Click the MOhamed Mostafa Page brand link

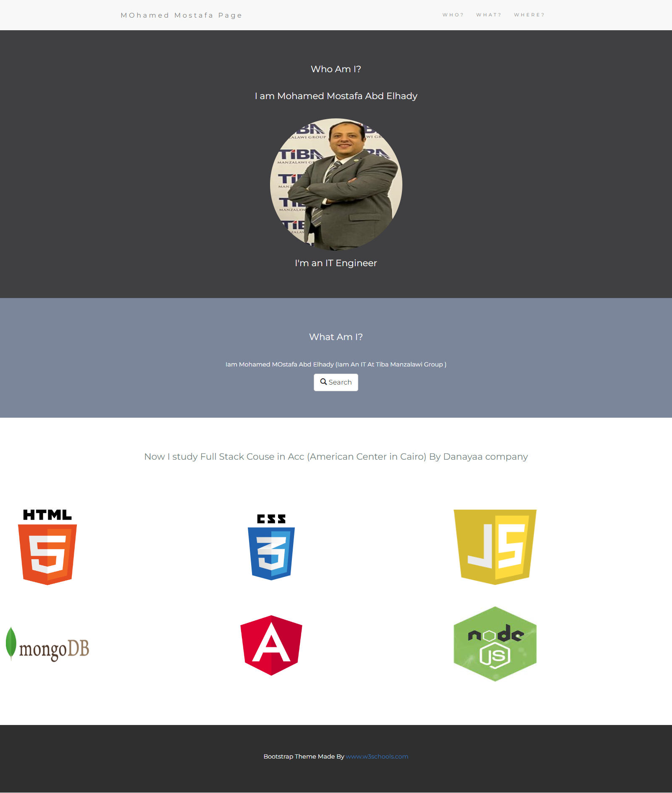click(x=181, y=15)
